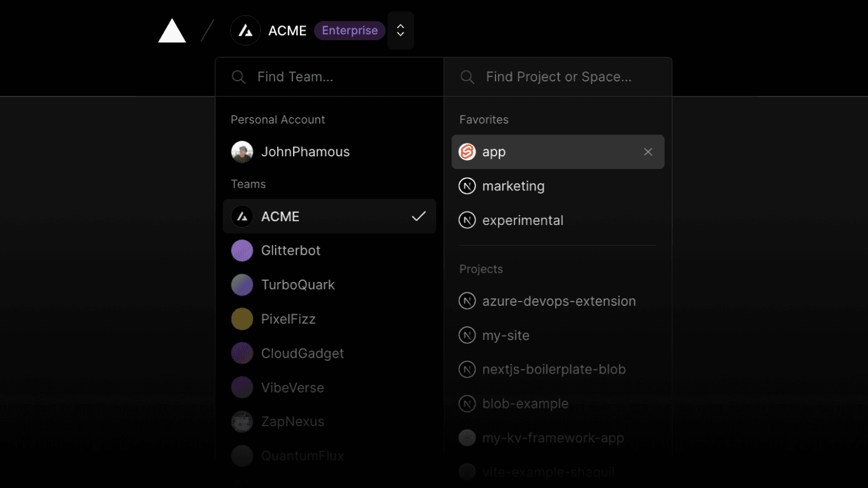Screen dimensions: 868x488
Task: Click the Vercel triangle logo
Action: [x=172, y=31]
